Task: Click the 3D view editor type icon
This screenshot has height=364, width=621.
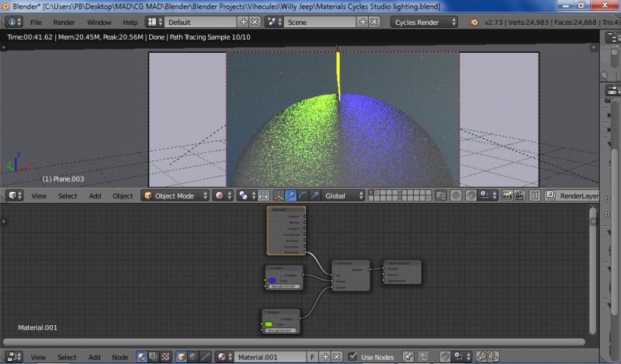Action: pyautogui.click(x=12, y=196)
